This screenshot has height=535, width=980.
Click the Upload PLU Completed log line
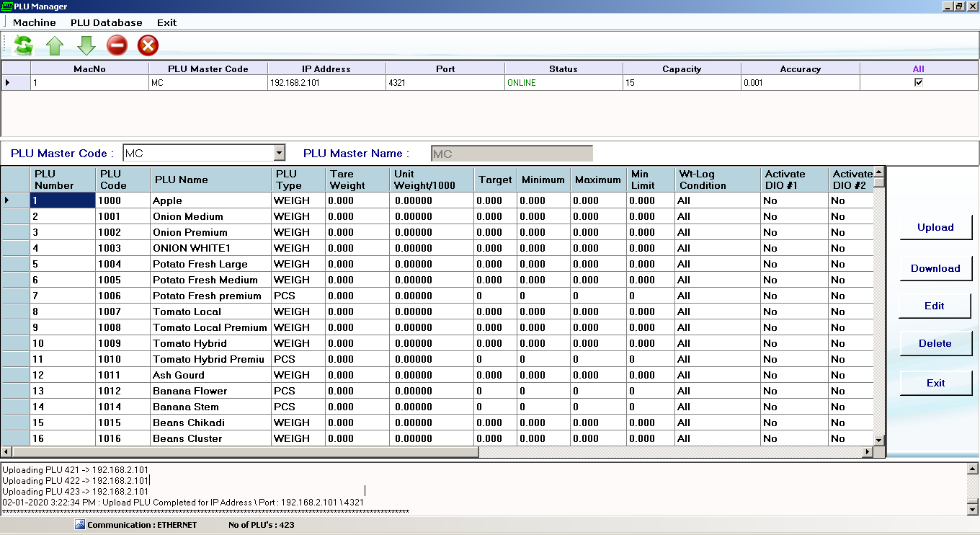click(x=183, y=502)
